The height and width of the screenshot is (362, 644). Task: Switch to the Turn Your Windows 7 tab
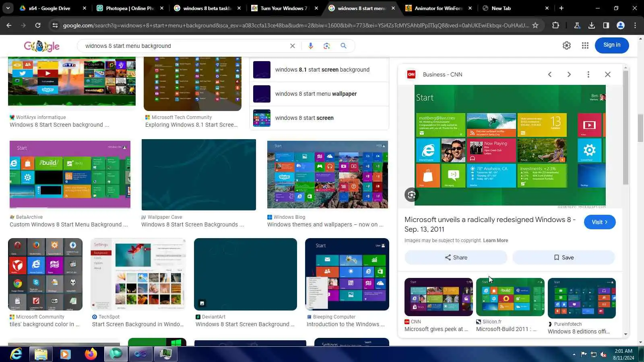click(284, 8)
